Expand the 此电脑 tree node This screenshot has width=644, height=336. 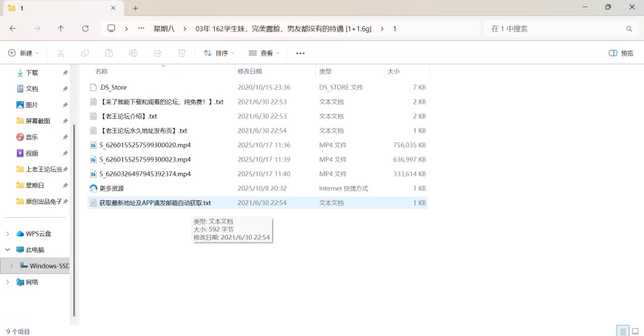8,249
